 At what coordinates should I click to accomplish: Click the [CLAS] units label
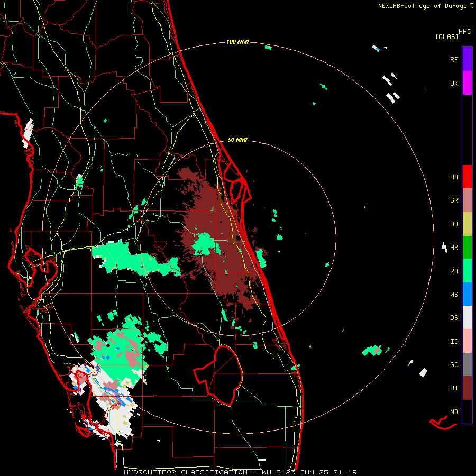pos(447,36)
